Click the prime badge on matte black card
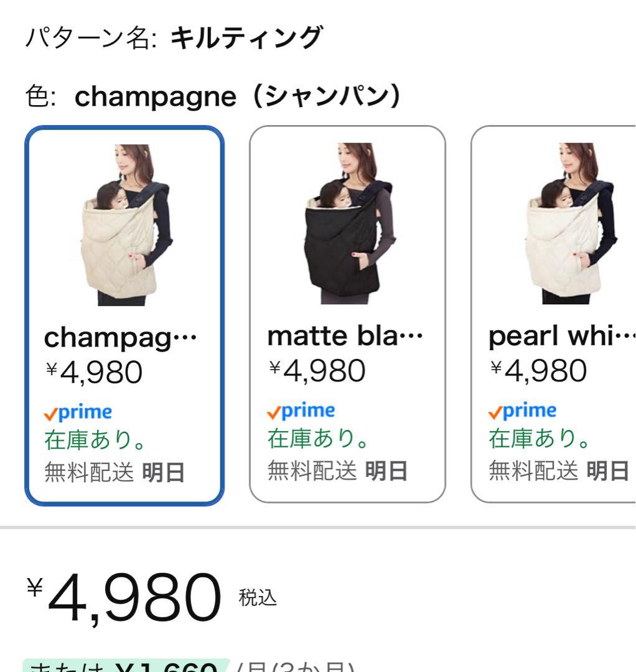This screenshot has width=636, height=672. click(x=301, y=411)
